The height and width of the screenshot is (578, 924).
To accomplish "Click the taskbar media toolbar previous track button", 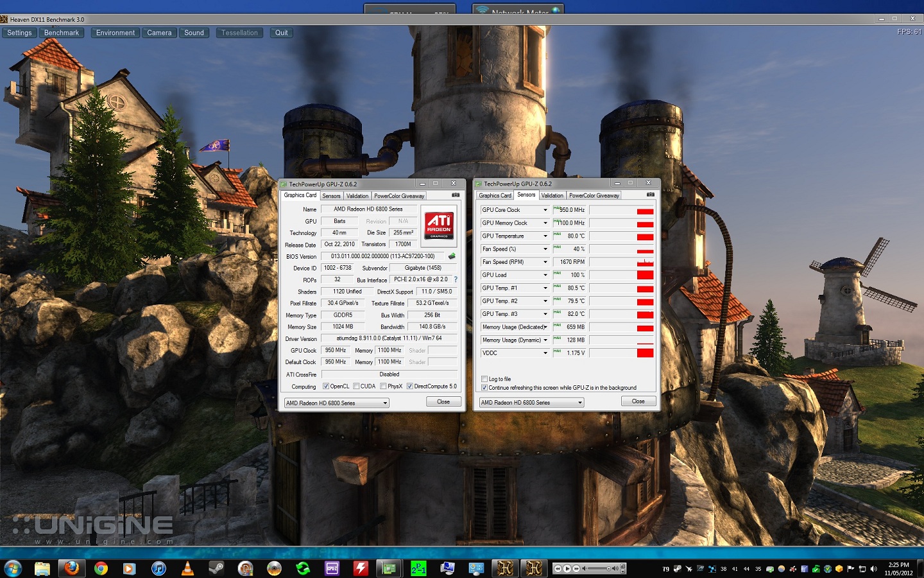I will [x=558, y=568].
